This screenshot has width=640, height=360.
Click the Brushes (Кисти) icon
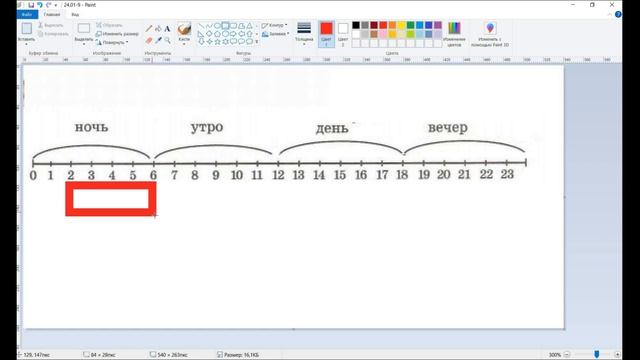click(x=184, y=29)
